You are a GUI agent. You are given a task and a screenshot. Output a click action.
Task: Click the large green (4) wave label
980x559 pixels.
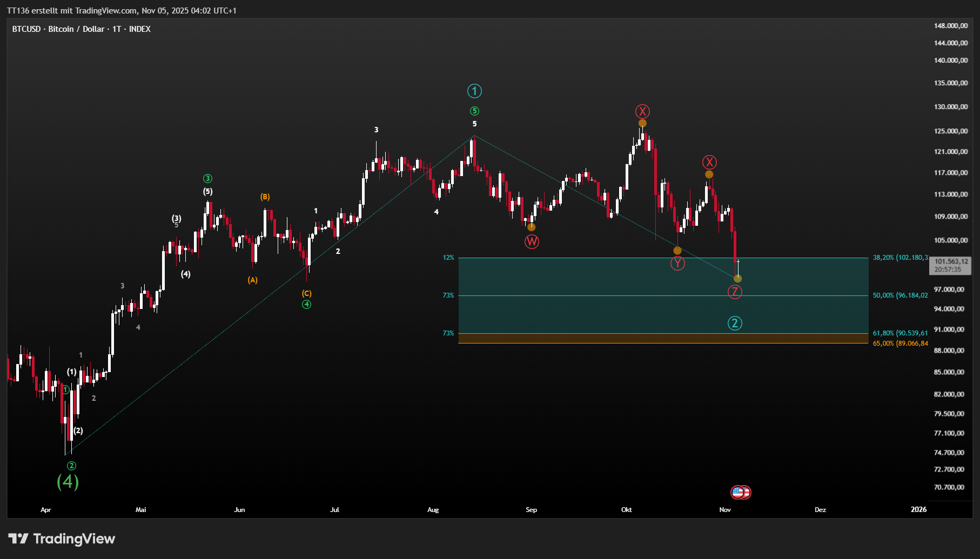coord(68,481)
